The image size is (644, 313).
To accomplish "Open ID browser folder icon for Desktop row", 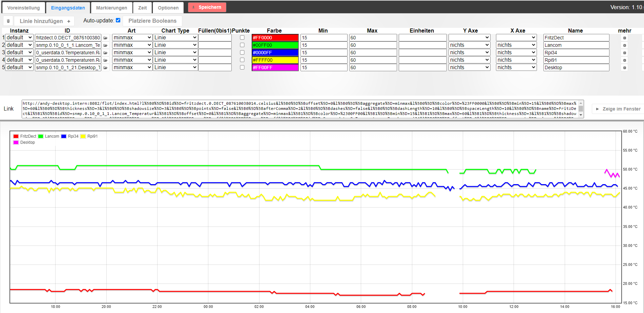I will tap(105, 68).
